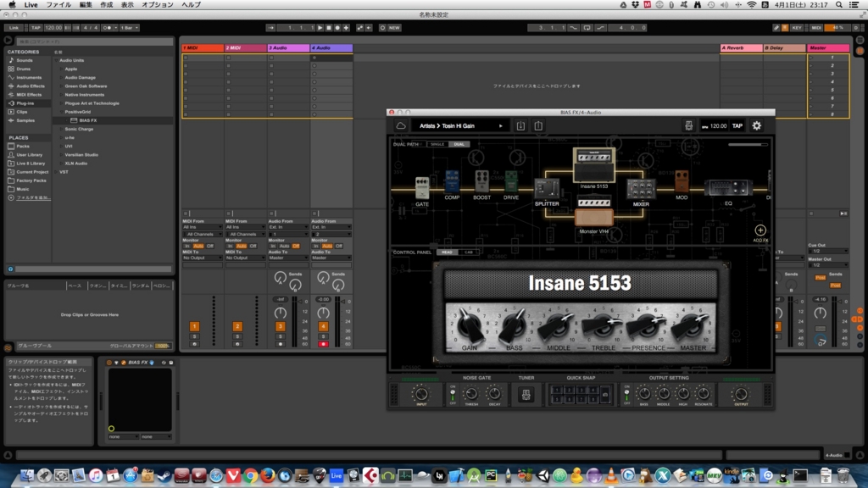The height and width of the screenshot is (488, 868).
Task: Open the Master Out 1/2 dropdown
Action: (827, 265)
